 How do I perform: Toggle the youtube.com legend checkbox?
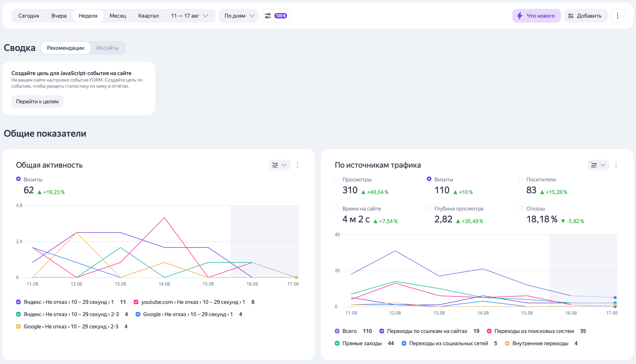(136, 302)
